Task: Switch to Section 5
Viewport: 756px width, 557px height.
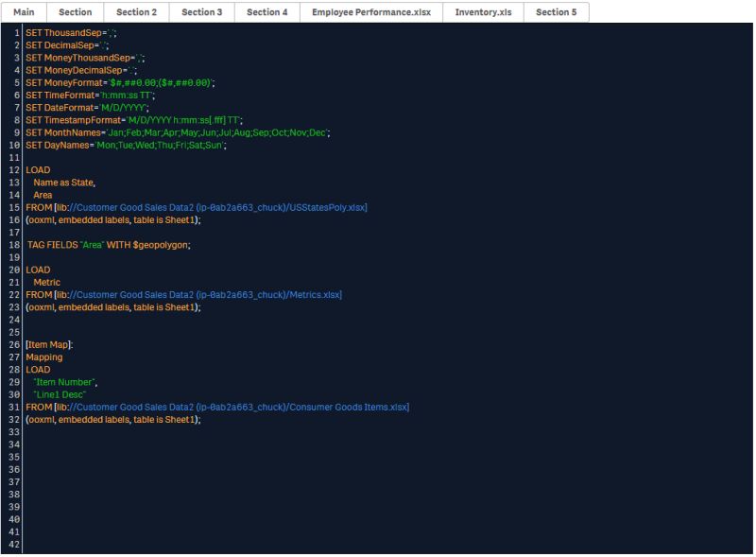Action: (483, 12)
